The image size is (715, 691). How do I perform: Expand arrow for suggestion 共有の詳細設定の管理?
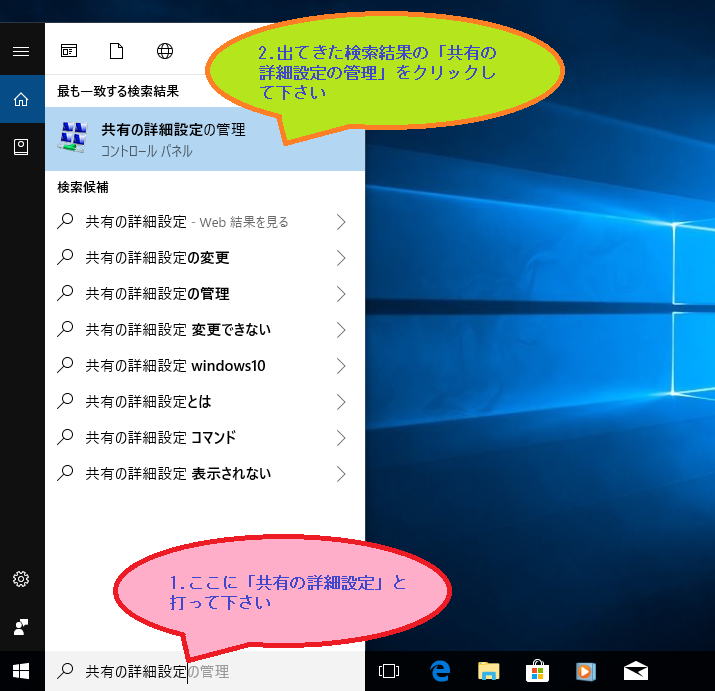click(x=341, y=294)
